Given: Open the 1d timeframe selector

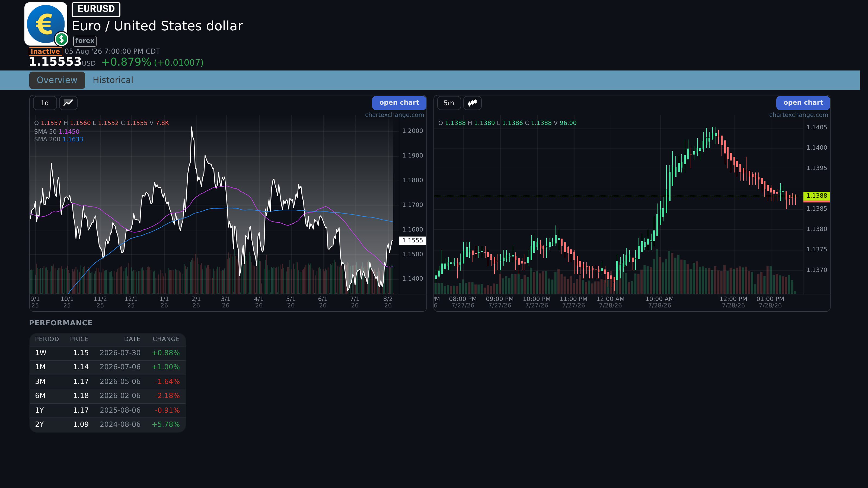Looking at the screenshot, I should [x=45, y=103].
